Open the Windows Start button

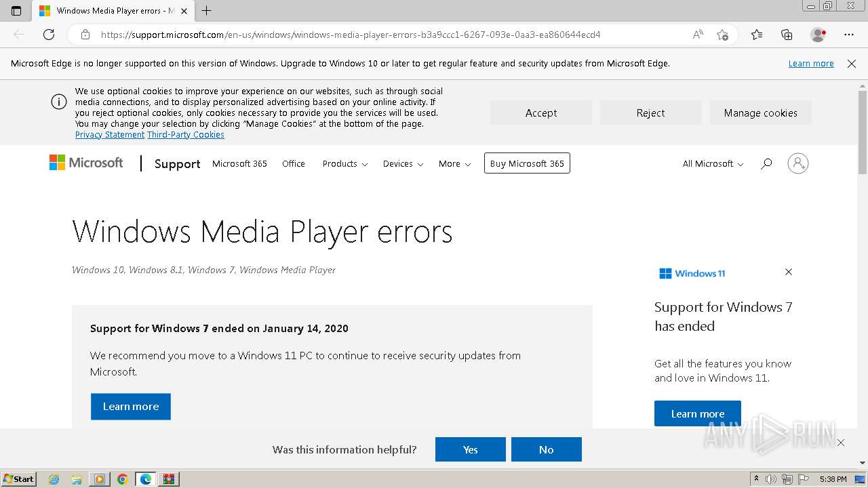click(x=18, y=479)
